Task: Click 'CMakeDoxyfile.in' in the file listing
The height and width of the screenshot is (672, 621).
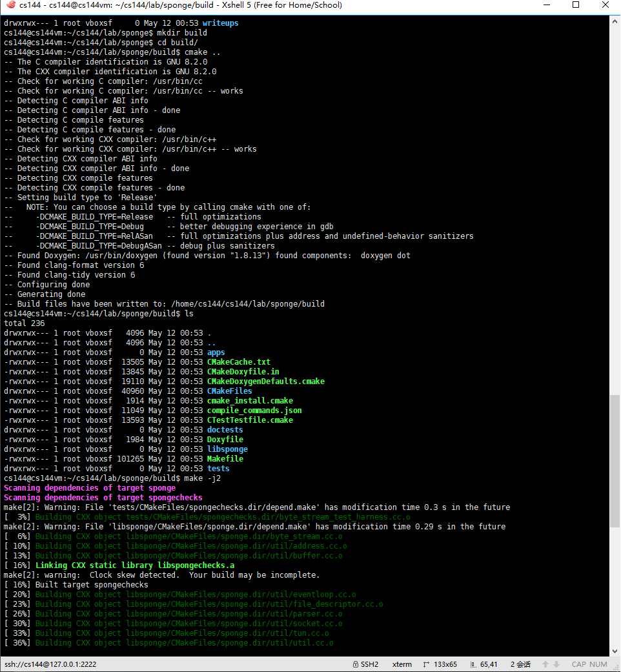Action: click(243, 372)
